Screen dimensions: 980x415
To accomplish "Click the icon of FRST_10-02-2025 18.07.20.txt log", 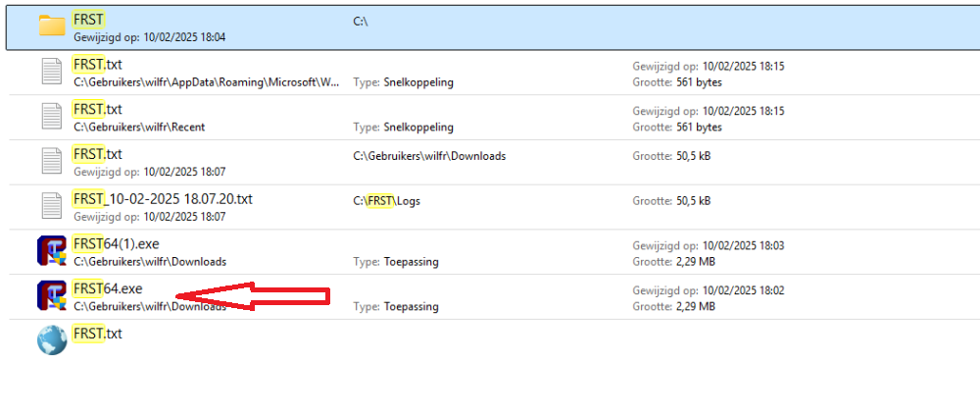I will click(x=52, y=207).
